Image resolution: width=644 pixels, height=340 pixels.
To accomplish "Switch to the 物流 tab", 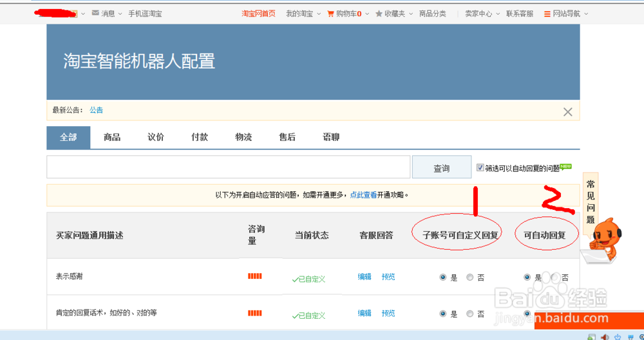I will pyautogui.click(x=243, y=138).
